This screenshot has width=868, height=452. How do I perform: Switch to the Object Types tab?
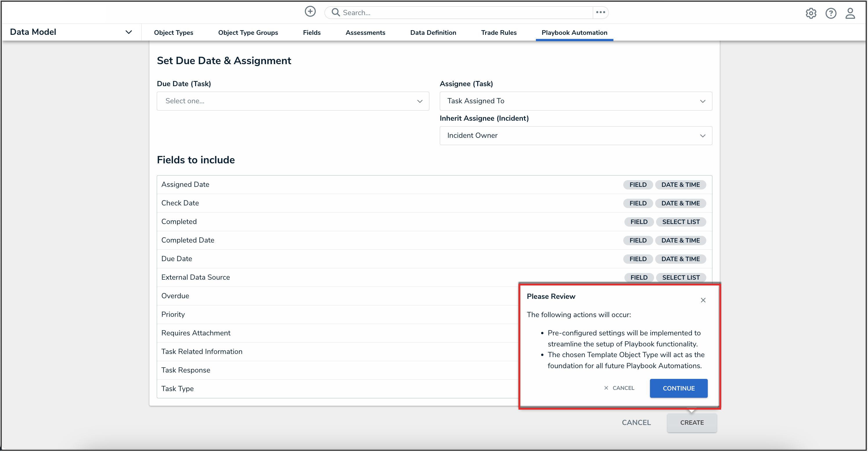pyautogui.click(x=174, y=33)
